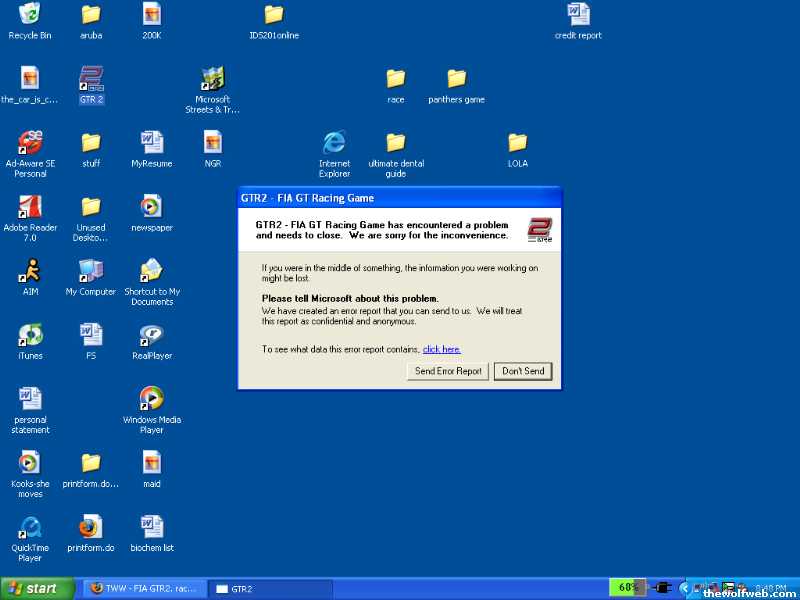Switch to TWW - FIA GTR2 taskbar window
This screenshot has height=600, width=800.
145,589
